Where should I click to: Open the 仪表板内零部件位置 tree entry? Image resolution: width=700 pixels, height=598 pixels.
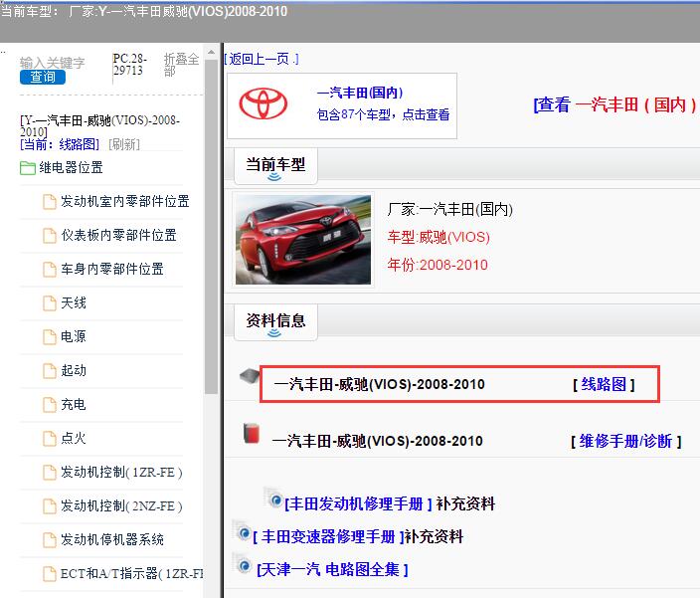[118, 236]
